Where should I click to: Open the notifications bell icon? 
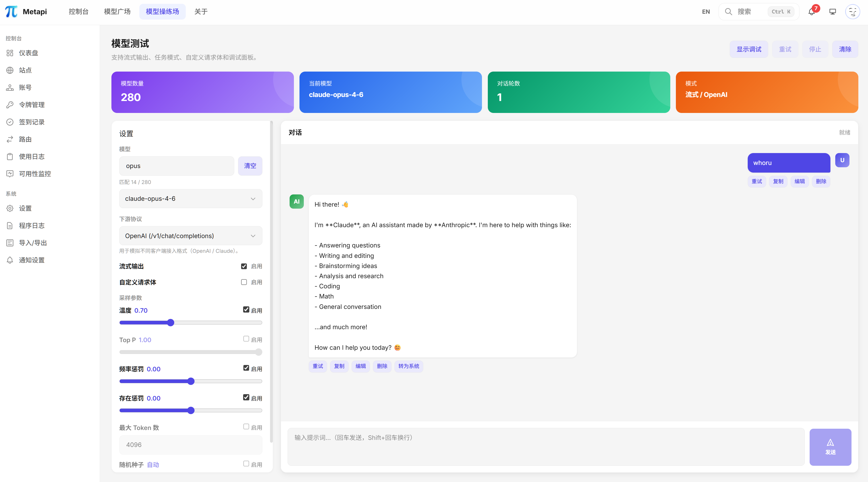811,12
